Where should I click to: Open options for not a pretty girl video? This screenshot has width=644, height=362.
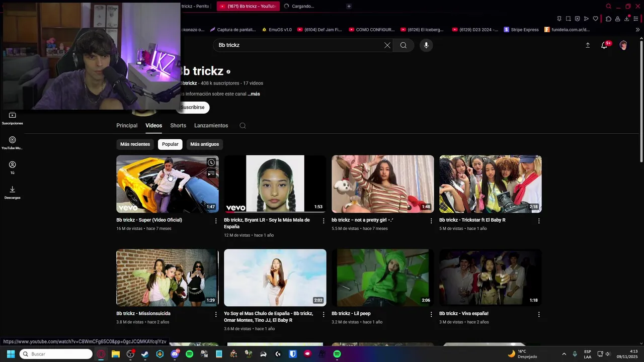point(431,221)
